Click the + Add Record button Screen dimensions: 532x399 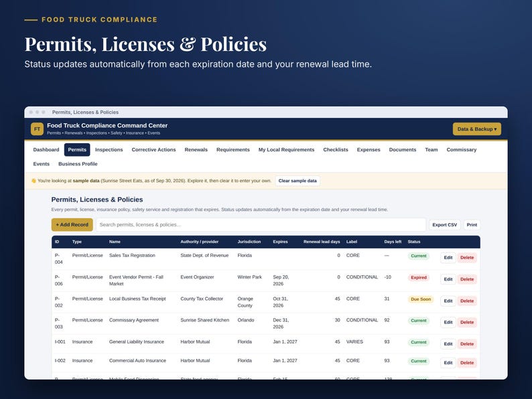(x=72, y=224)
